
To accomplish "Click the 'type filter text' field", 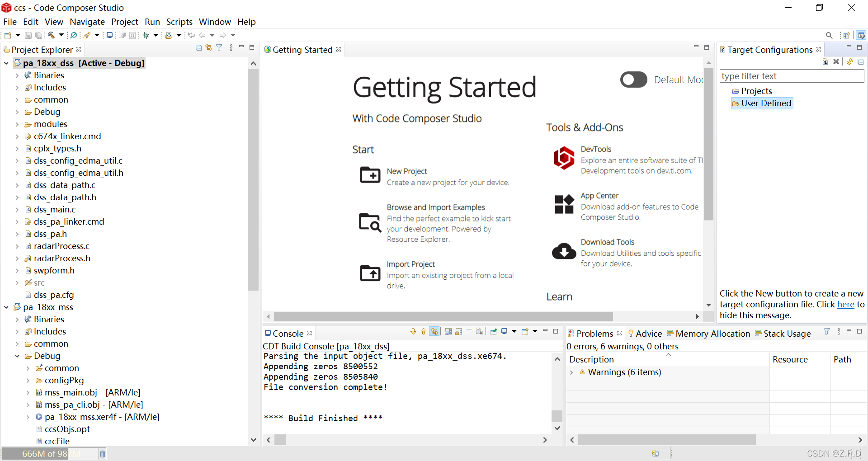I will point(792,76).
